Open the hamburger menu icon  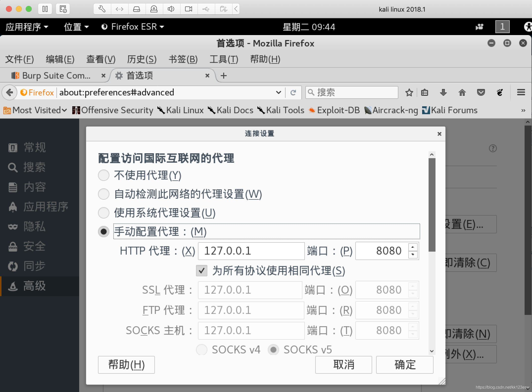click(x=521, y=92)
